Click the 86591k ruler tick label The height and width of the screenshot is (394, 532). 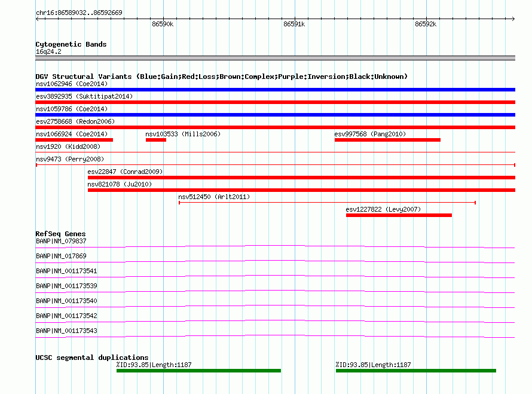point(294,24)
